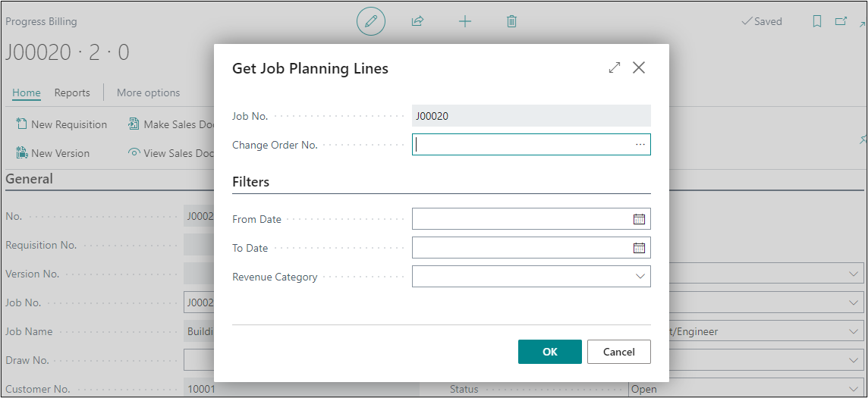868x398 pixels.
Task: Expand the Revenue Category dropdown
Action: click(x=640, y=277)
